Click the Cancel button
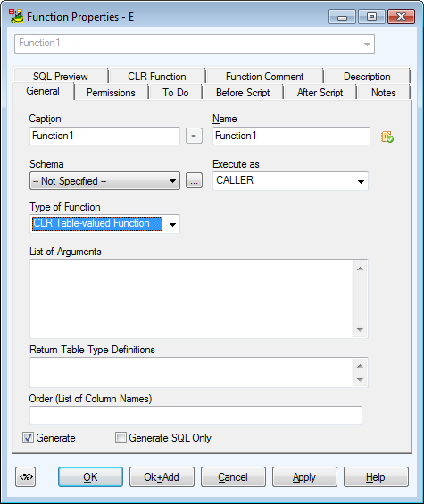Image resolution: width=424 pixels, height=504 pixels. [x=233, y=477]
